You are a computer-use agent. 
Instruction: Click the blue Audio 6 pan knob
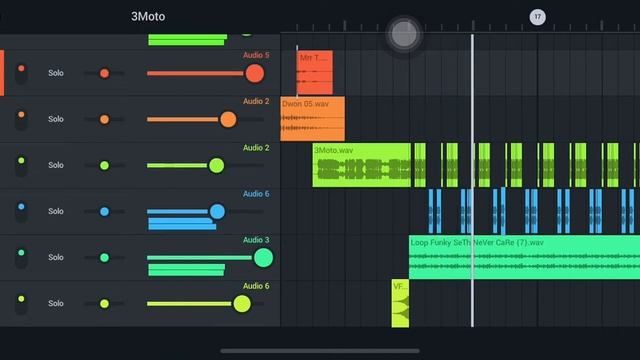pos(104,211)
